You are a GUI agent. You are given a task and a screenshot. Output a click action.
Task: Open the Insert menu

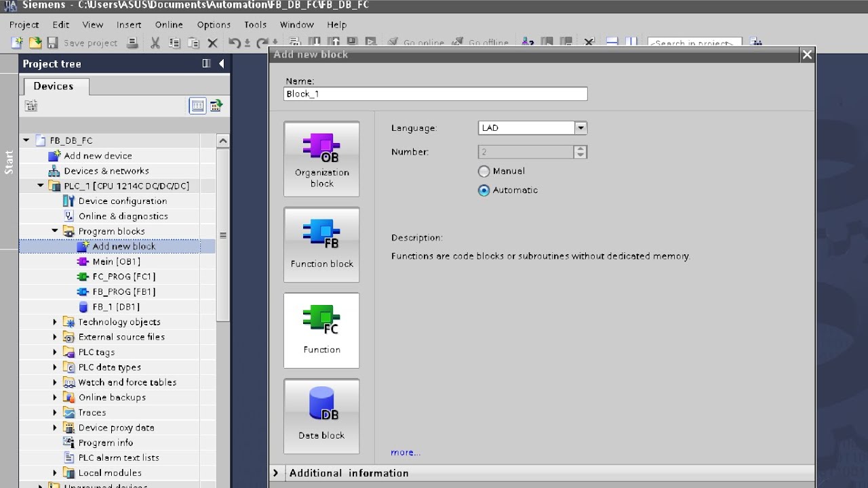129,24
